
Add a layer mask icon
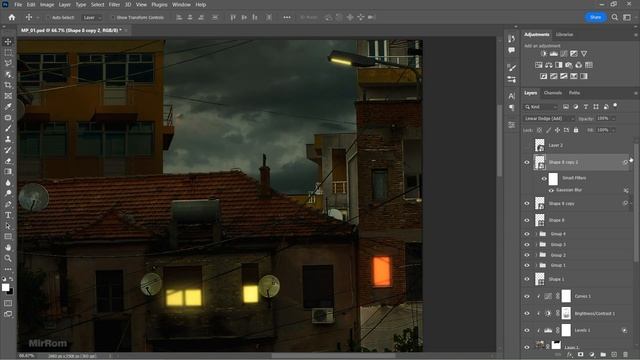[x=581, y=355]
